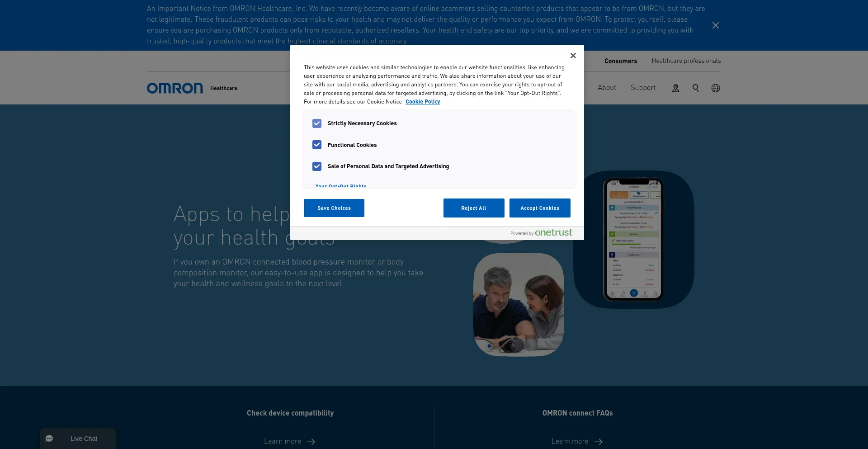Uncheck Sale of Personal Data checkbox
The width and height of the screenshot is (868, 449).
(x=317, y=166)
